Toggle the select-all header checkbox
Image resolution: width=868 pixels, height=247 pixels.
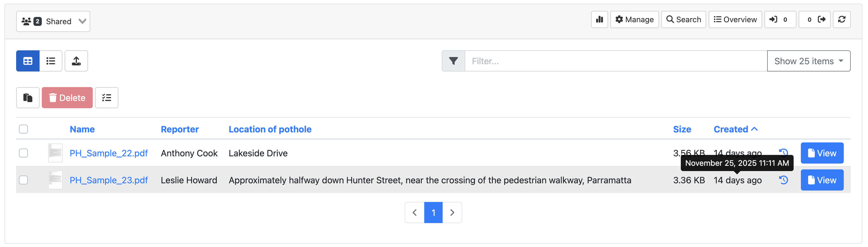(23, 129)
